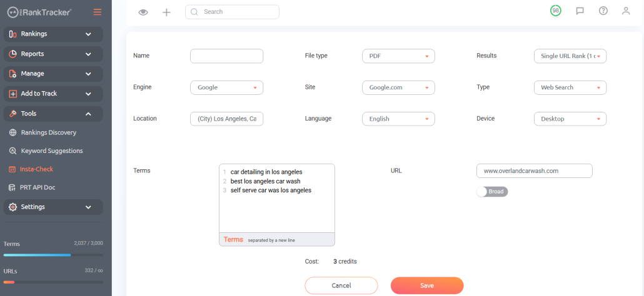Click the eye view icon in top bar
The image size is (644, 296).
pos(143,12)
